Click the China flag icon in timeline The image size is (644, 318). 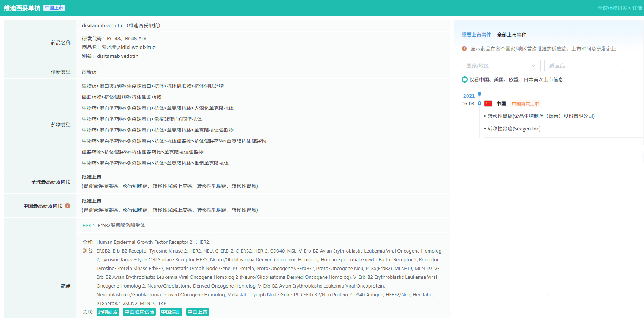click(x=488, y=103)
